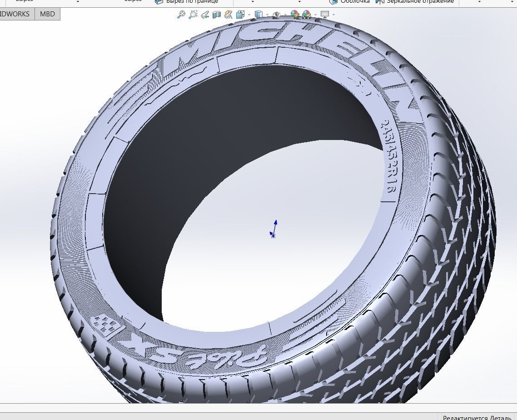Open Dynamic Annotation Views icon

pyautogui.click(x=228, y=15)
